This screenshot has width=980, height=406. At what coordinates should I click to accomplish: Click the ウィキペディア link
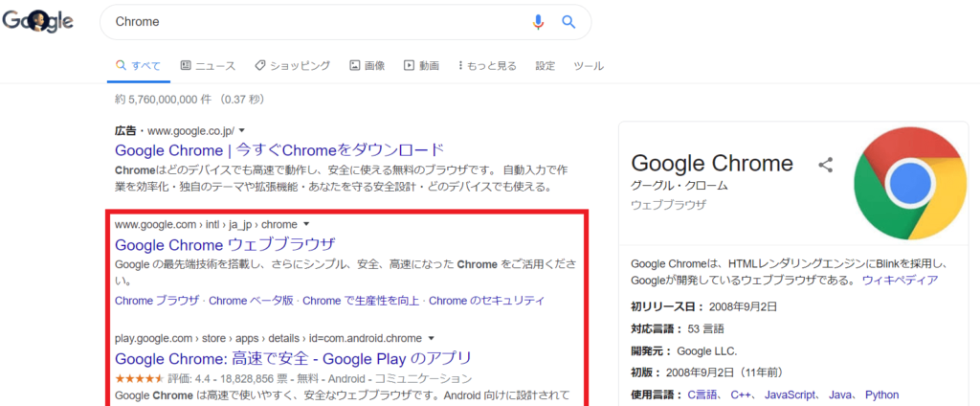[900, 281]
